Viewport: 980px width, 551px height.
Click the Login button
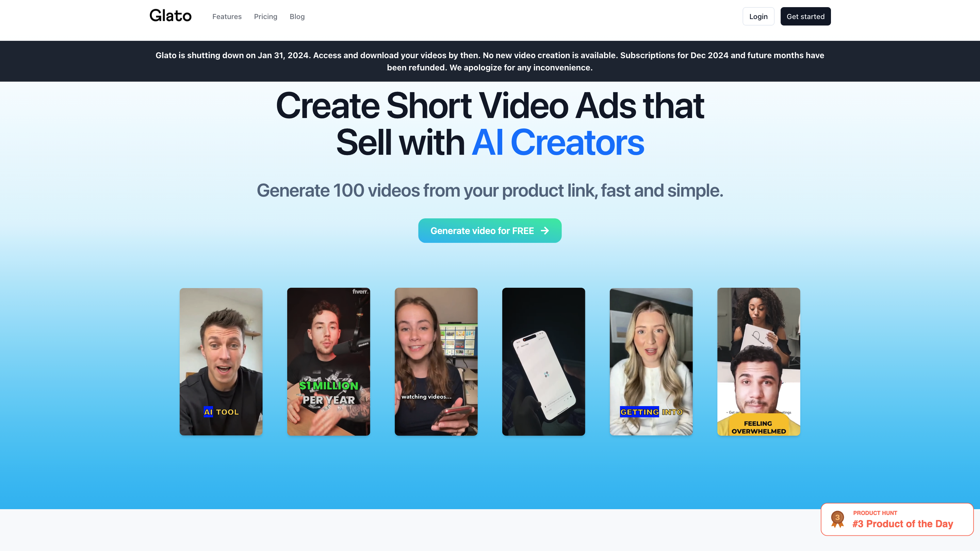pos(758,16)
